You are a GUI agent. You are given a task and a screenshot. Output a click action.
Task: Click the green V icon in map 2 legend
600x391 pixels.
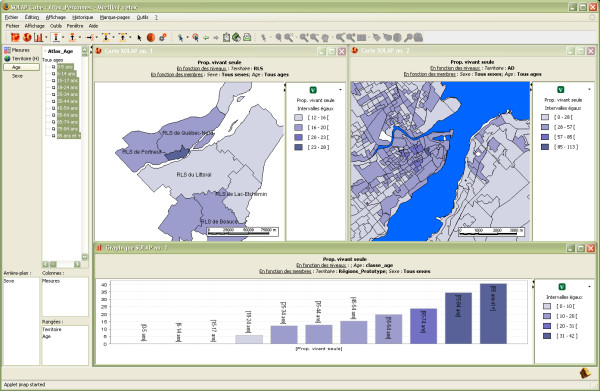(x=561, y=90)
